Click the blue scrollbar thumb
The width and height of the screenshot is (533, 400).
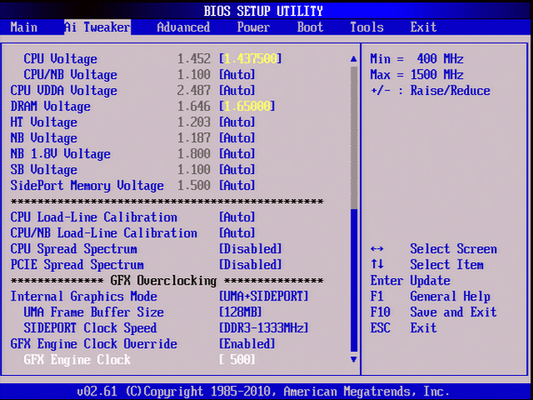(x=354, y=281)
